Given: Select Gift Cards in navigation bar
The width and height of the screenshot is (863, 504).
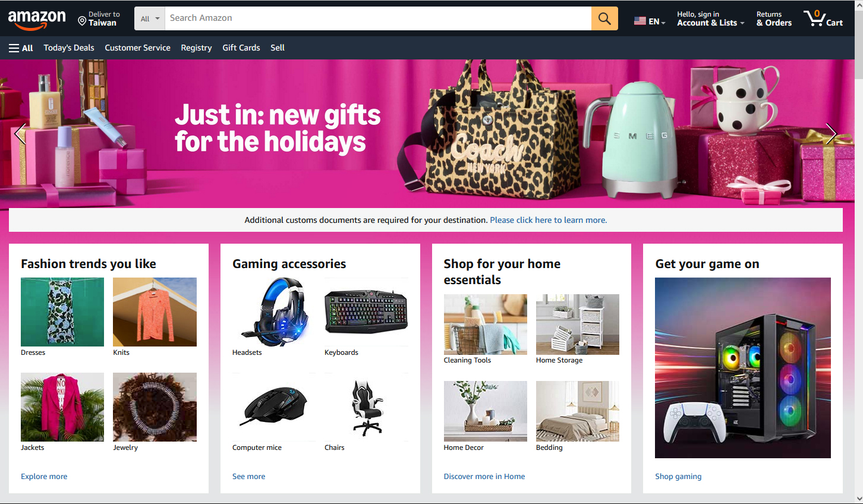Looking at the screenshot, I should point(241,48).
